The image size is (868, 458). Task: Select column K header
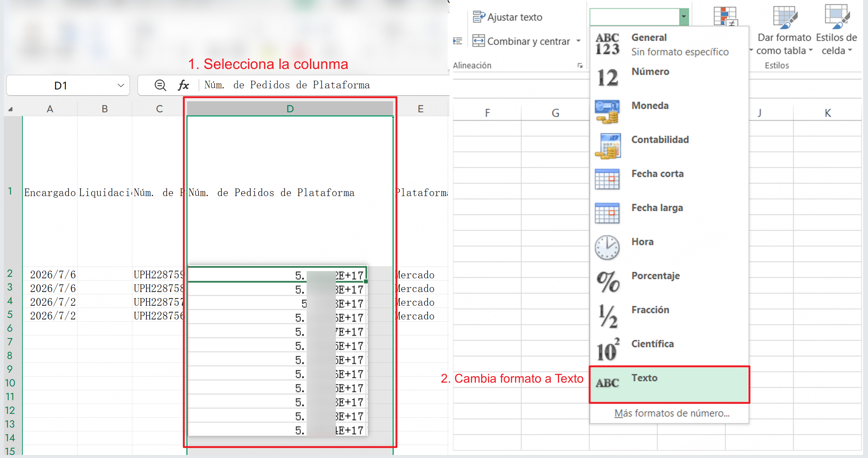click(x=827, y=113)
